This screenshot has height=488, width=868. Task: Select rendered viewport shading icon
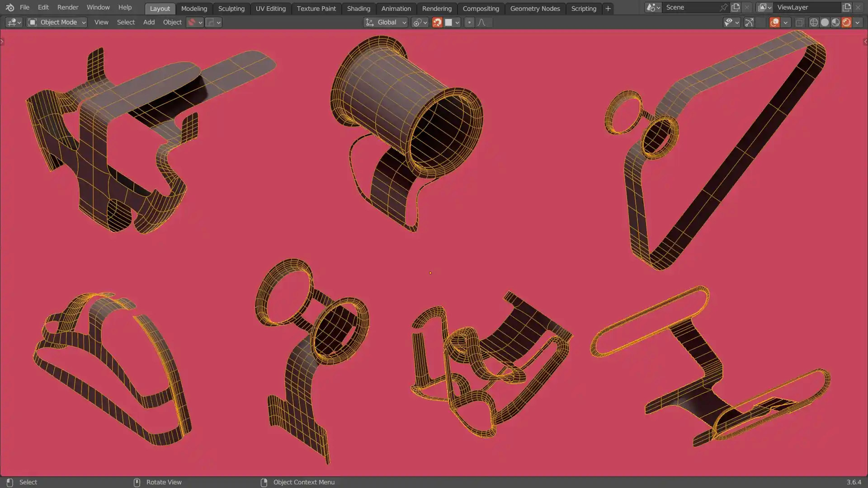point(846,23)
